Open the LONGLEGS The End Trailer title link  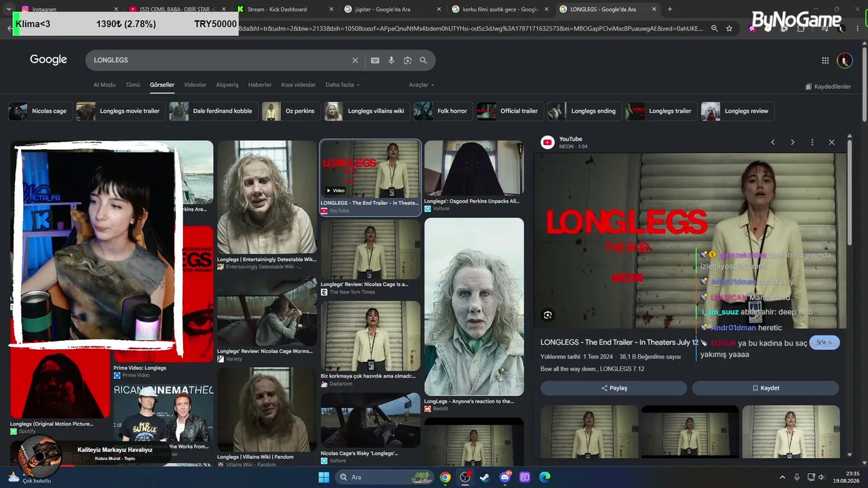click(619, 342)
